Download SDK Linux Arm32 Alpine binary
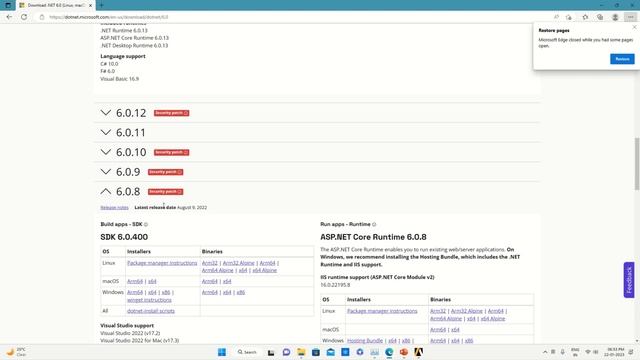The height and width of the screenshot is (360, 640). (238, 263)
